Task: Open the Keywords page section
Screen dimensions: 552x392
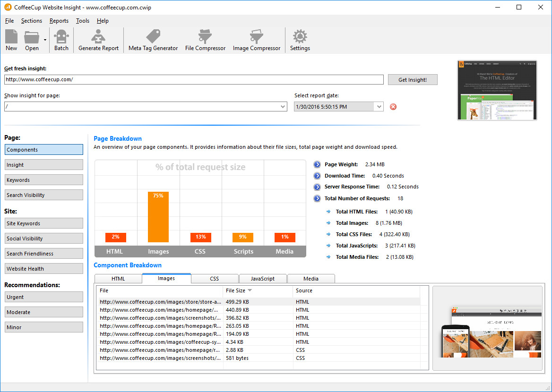Action: (44, 180)
